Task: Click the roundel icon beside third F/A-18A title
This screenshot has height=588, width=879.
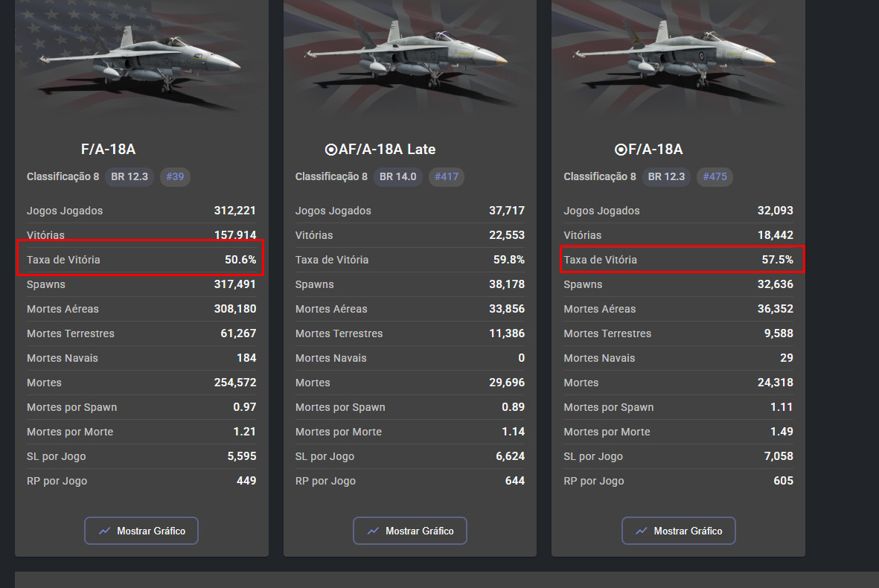Action: coord(621,150)
